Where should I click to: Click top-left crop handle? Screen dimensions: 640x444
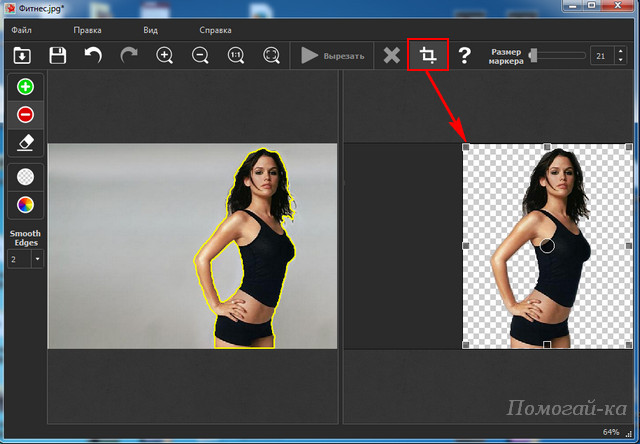pos(466,147)
